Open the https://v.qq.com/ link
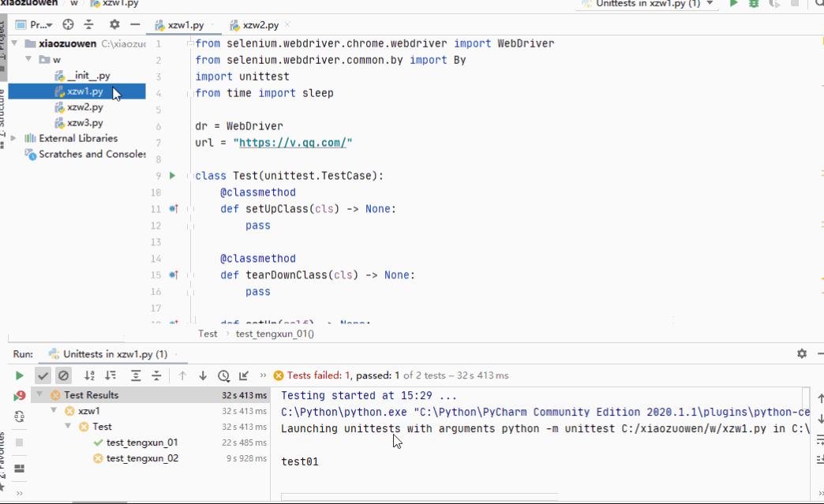 pyautogui.click(x=293, y=142)
